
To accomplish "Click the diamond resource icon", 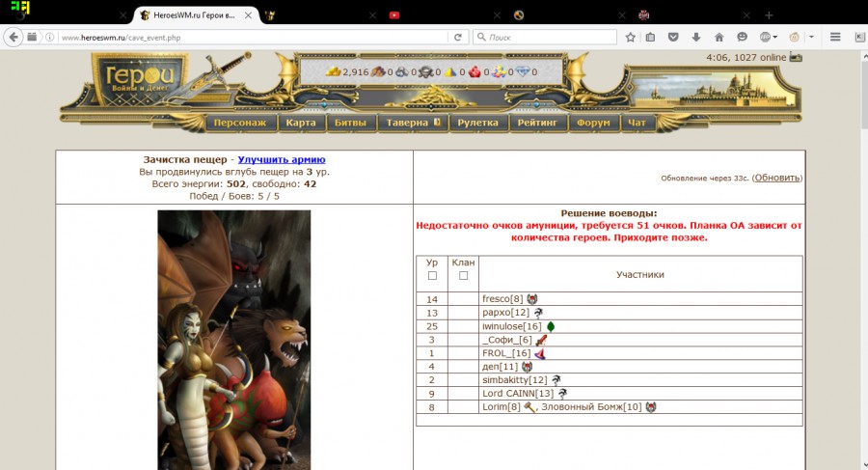I will point(523,71).
